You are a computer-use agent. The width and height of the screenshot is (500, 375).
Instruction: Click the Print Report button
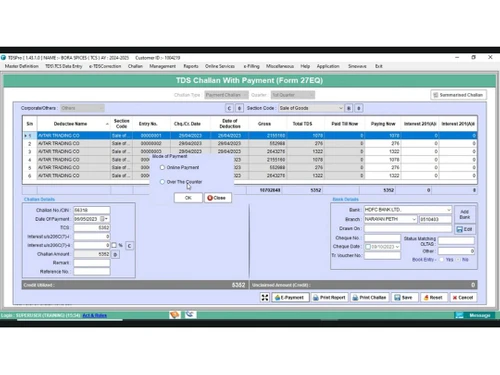(x=329, y=297)
